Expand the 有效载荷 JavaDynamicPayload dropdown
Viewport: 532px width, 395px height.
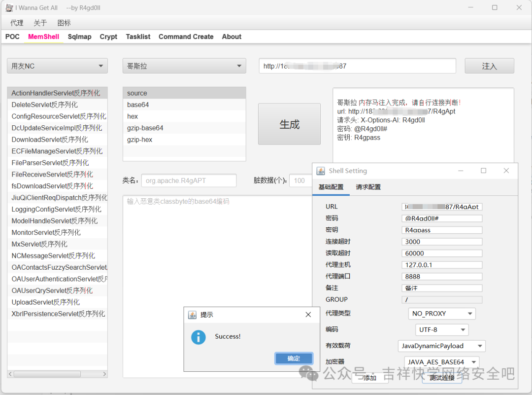(442, 346)
